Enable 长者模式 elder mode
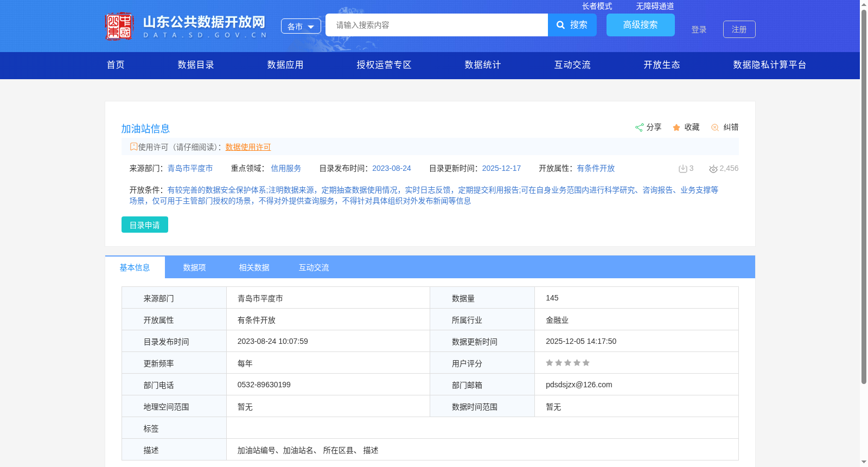The image size is (868, 467). point(597,6)
